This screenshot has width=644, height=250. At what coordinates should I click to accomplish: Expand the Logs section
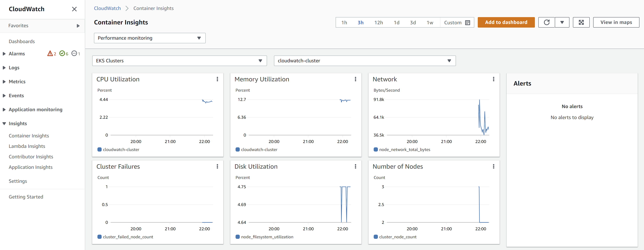pyautogui.click(x=4, y=68)
